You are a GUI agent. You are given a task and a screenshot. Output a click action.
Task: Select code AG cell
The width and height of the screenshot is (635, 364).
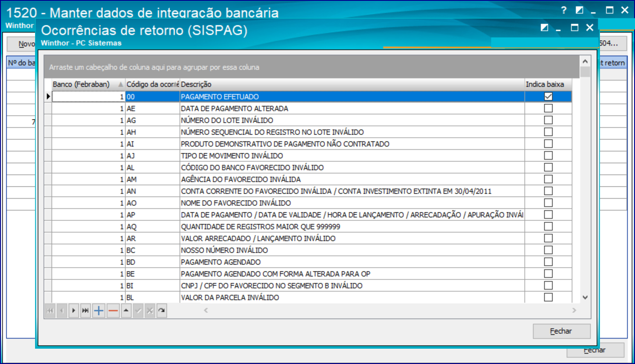point(152,120)
